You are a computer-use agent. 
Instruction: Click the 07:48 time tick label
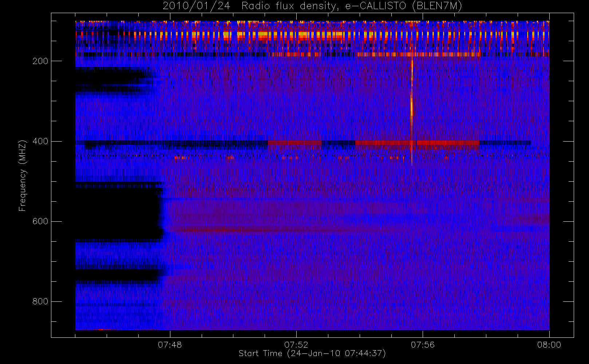click(x=170, y=345)
